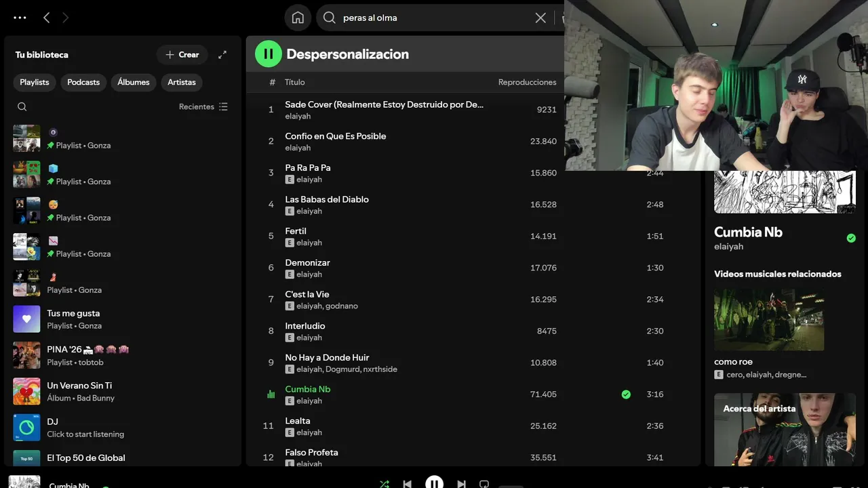Viewport: 868px width, 488px height.
Task: Click the search field containing 'peras al olma'
Action: 434,18
